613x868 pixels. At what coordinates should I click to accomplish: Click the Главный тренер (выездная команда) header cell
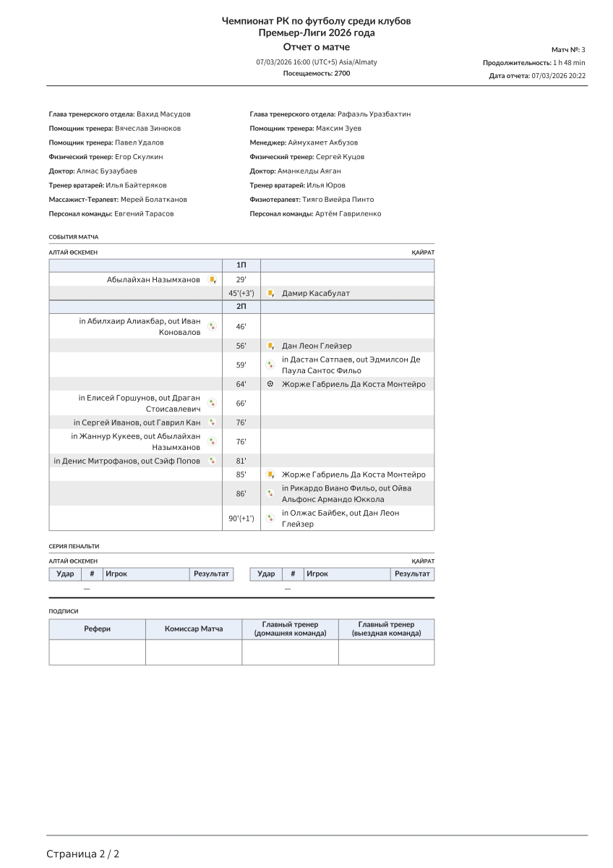(386, 629)
